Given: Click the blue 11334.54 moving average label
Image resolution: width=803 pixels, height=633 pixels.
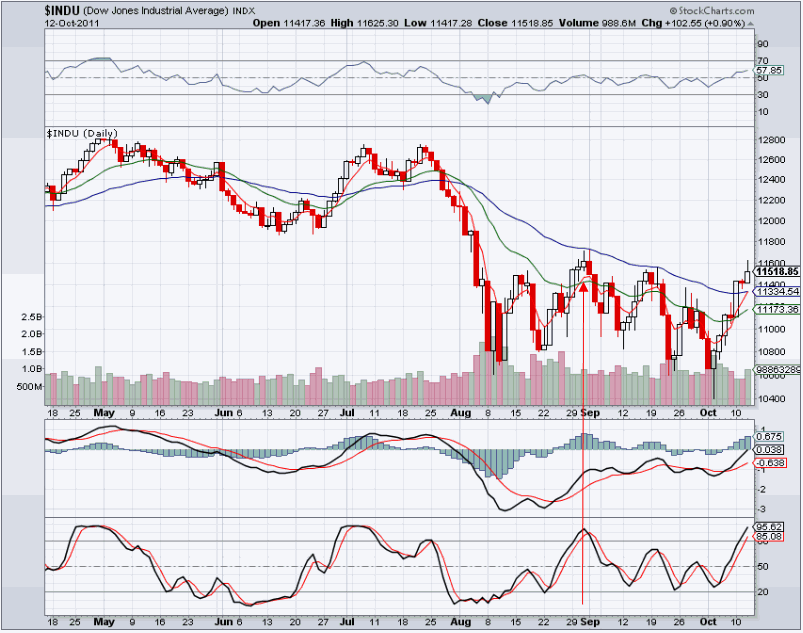Looking at the screenshot, I should [x=777, y=292].
